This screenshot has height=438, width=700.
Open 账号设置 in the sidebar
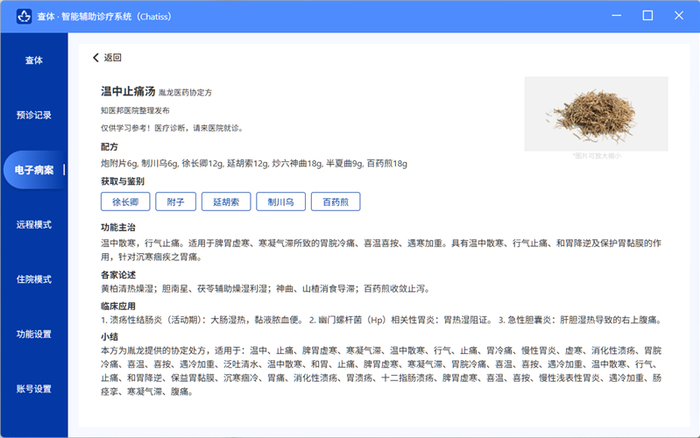(x=34, y=389)
